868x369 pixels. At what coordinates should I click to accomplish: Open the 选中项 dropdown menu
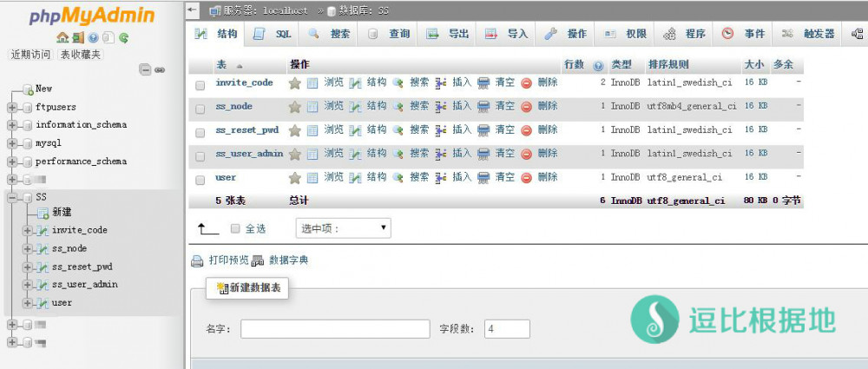point(344,228)
